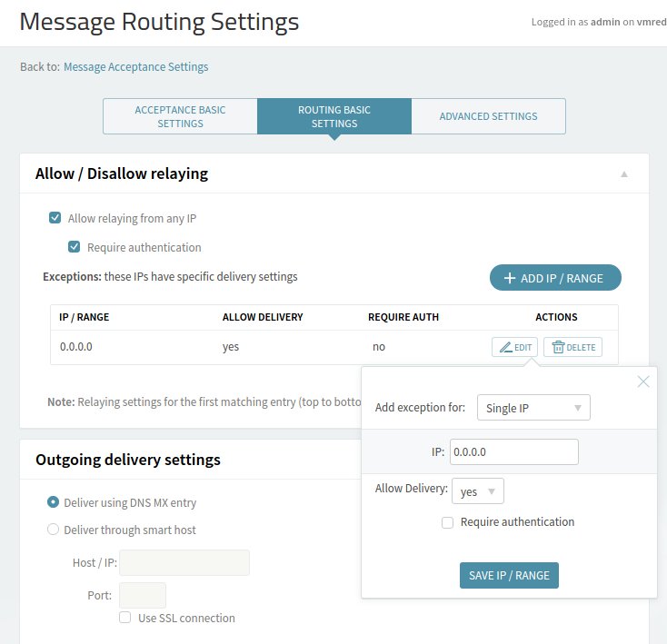Click the IP / RANGE column header
667x644 pixels.
click(85, 317)
